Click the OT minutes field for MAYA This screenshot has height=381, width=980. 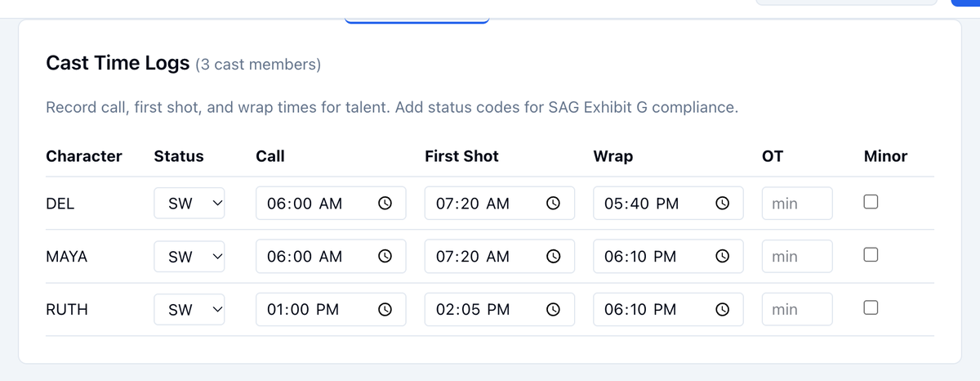(797, 257)
